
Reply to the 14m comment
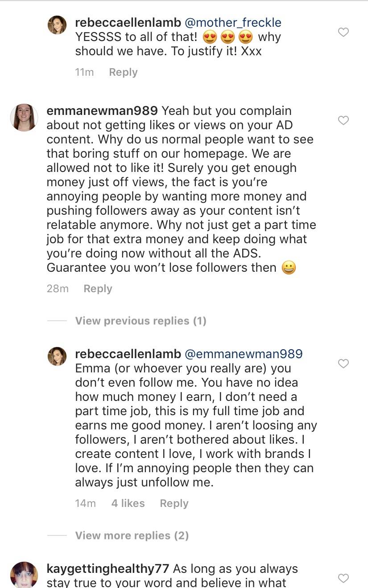(174, 503)
